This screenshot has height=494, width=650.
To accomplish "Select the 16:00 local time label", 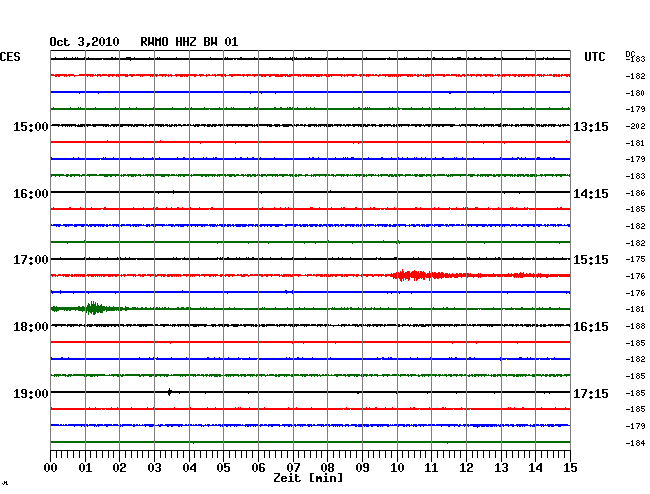I will [31, 194].
